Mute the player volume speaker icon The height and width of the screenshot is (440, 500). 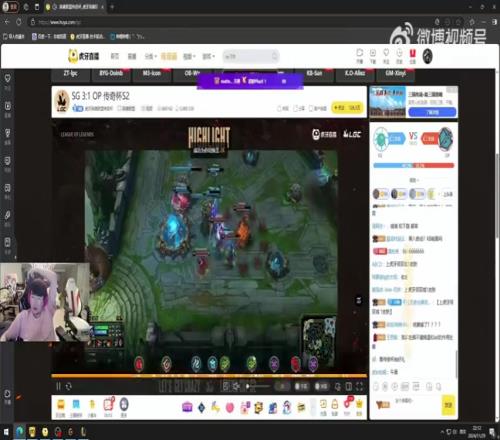pos(236,386)
